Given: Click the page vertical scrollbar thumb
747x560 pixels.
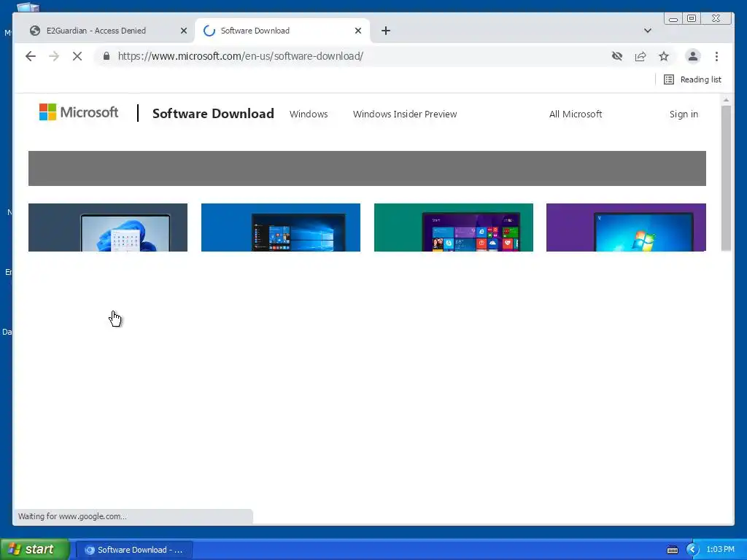Looking at the screenshot, I should pos(726,178).
